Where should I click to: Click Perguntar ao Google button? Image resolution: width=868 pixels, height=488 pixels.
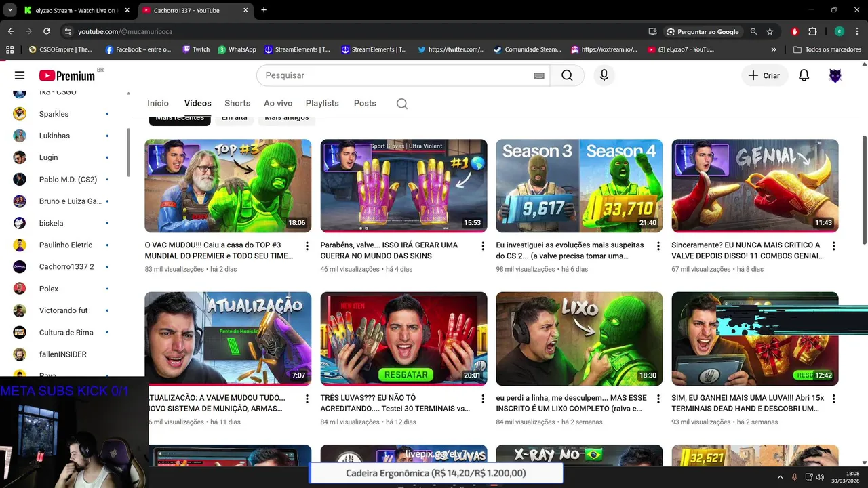[703, 31]
